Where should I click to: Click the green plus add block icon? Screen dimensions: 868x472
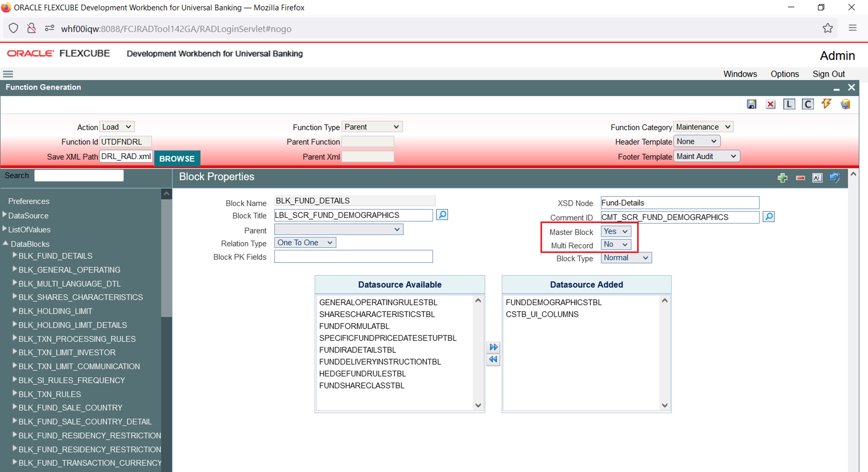tap(782, 178)
